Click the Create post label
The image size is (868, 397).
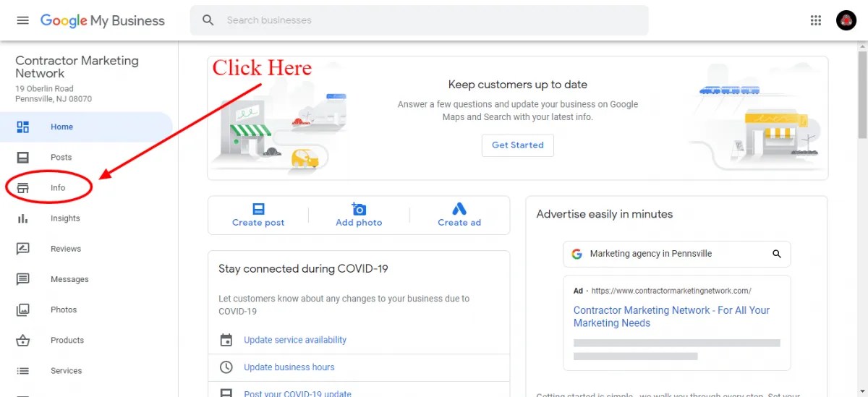pyautogui.click(x=258, y=223)
